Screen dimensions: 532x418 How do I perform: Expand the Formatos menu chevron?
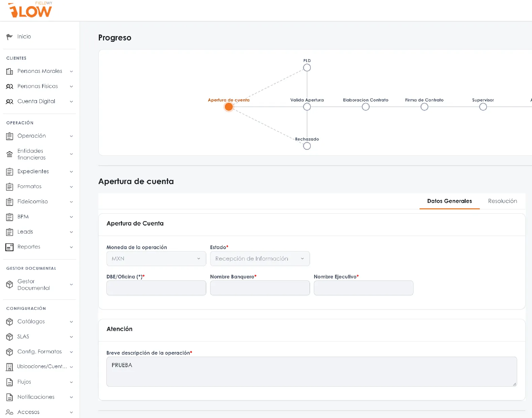click(x=71, y=187)
